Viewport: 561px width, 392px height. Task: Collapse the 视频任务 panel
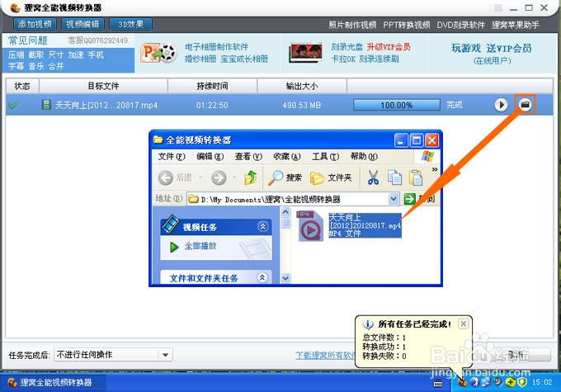pos(262,227)
